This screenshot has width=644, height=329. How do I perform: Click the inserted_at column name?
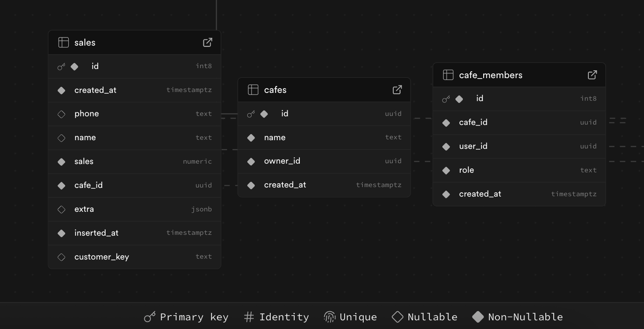tap(96, 233)
